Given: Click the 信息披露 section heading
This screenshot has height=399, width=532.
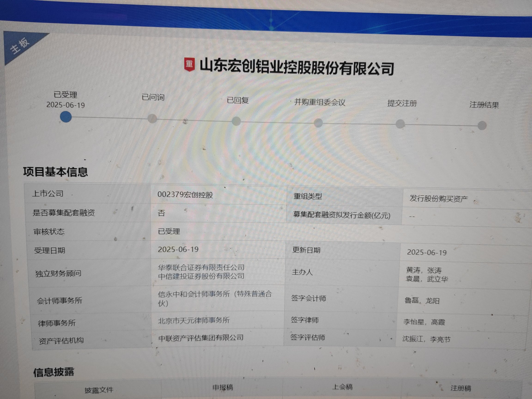Looking at the screenshot, I should 54,372.
